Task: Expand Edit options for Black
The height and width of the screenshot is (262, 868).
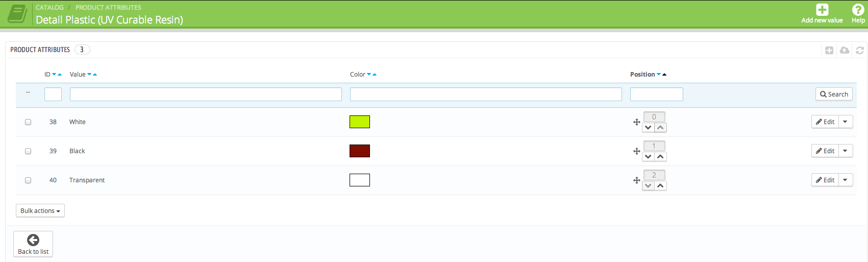Action: (846, 151)
